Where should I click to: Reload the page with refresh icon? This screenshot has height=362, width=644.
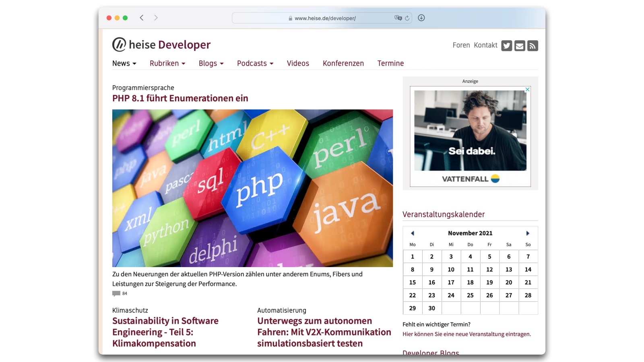[x=407, y=18]
